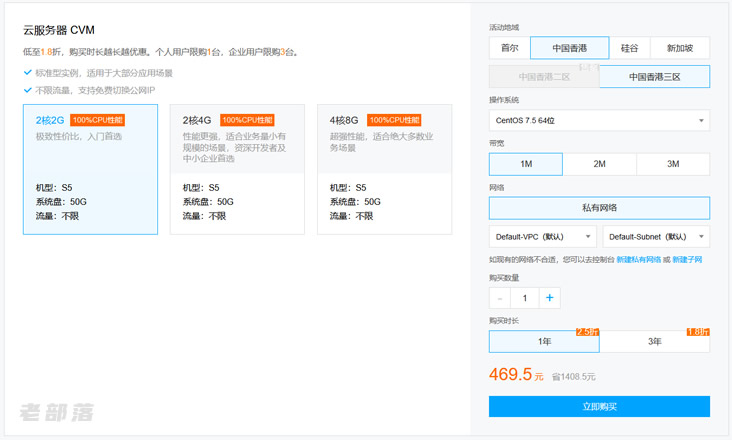Click the 100%CPU性能 badge on 2核2G
Viewport: 732px width, 440px height.
point(98,120)
